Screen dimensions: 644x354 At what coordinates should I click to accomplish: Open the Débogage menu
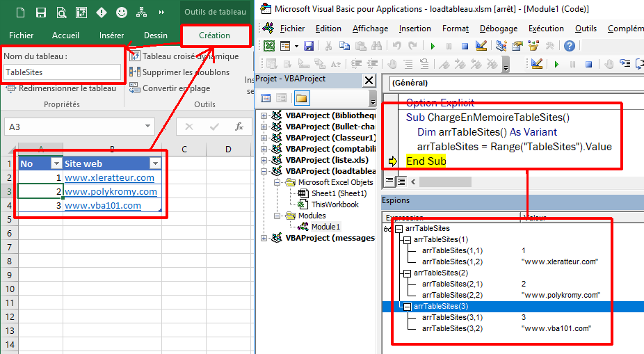tap(499, 29)
